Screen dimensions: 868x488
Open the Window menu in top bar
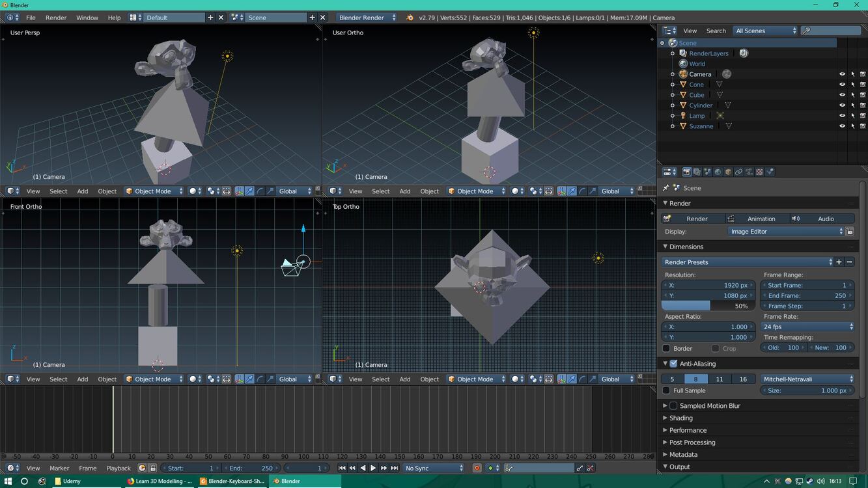click(87, 18)
